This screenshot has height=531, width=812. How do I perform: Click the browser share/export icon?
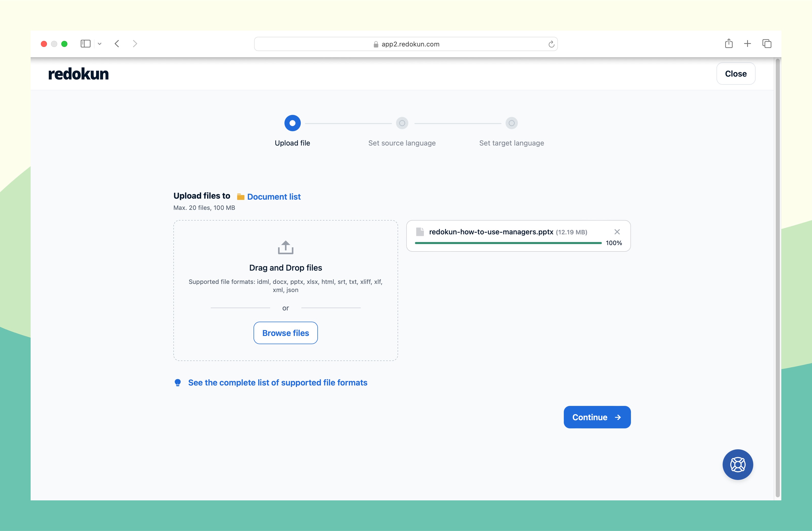coord(728,43)
